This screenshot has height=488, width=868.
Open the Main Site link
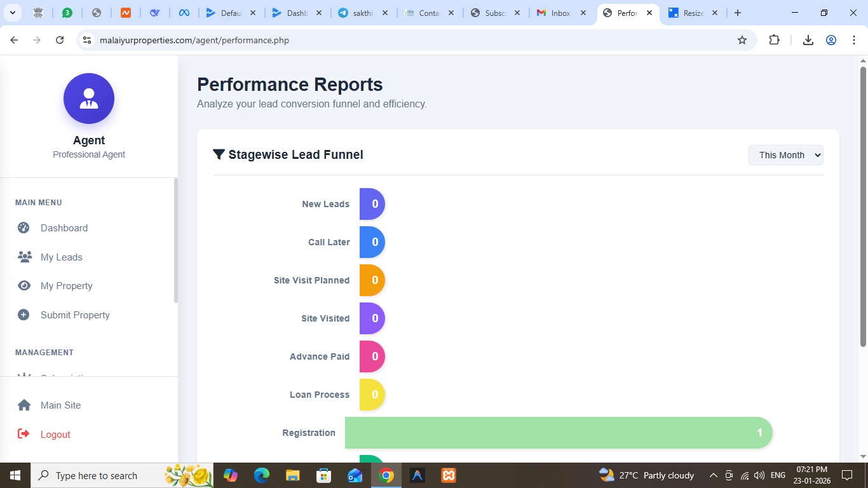[x=60, y=405]
